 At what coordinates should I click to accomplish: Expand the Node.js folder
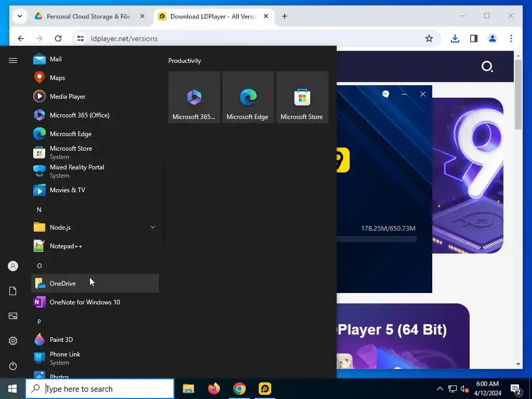coord(95,228)
